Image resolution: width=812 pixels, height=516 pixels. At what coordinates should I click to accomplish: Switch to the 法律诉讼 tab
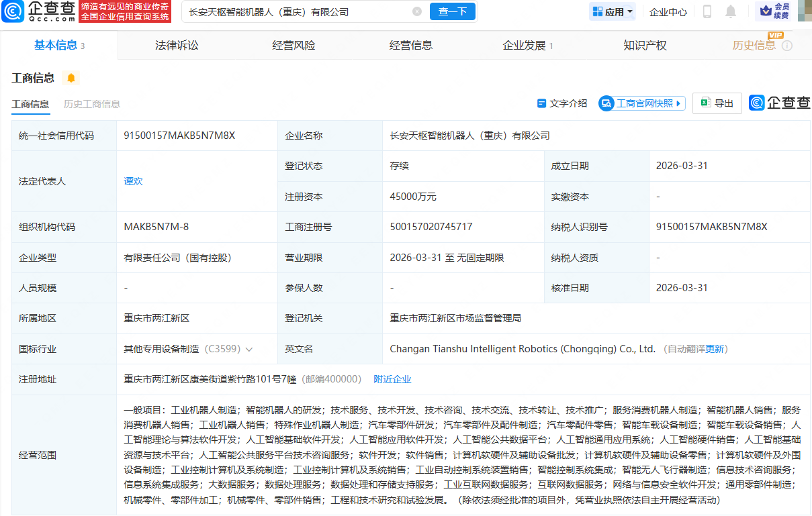click(x=176, y=45)
